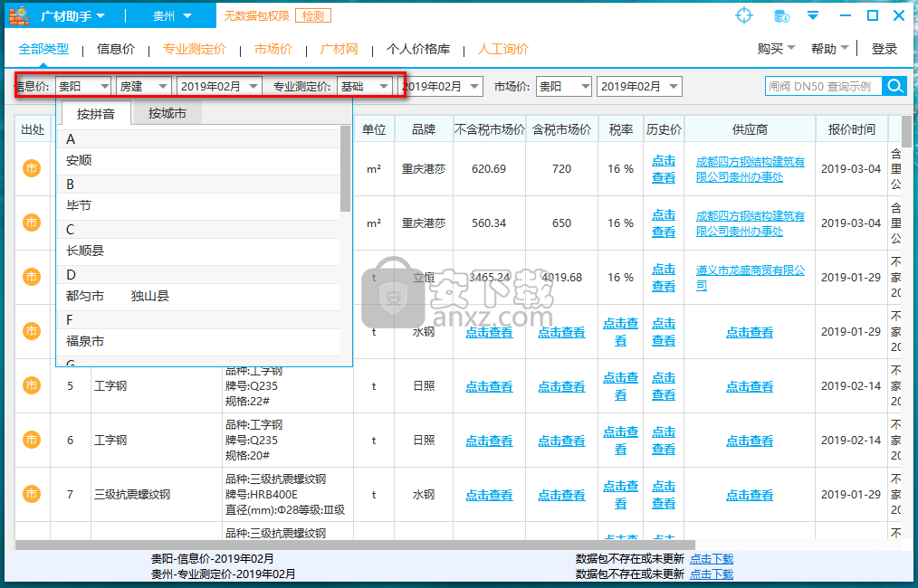The height and width of the screenshot is (588, 918).
Task: Click the search input field 闸阀 DN50
Action: click(823, 86)
